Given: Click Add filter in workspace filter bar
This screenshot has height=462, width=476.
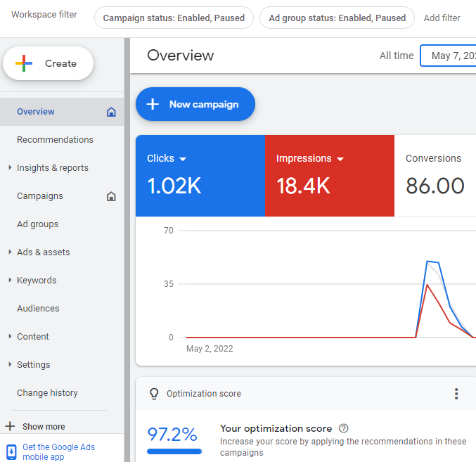Looking at the screenshot, I should tap(442, 18).
